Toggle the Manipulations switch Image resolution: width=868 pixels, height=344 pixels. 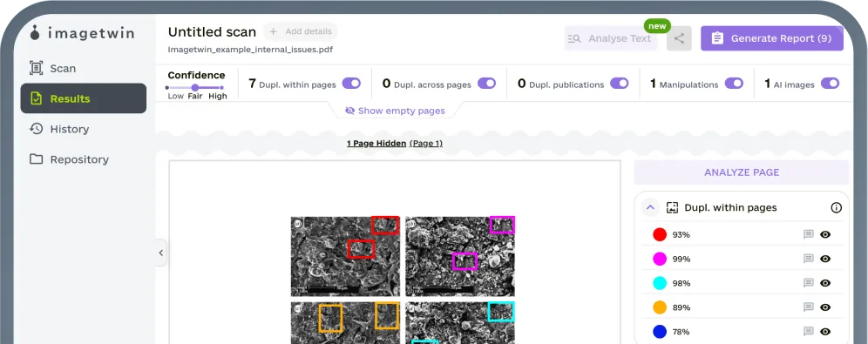734,84
